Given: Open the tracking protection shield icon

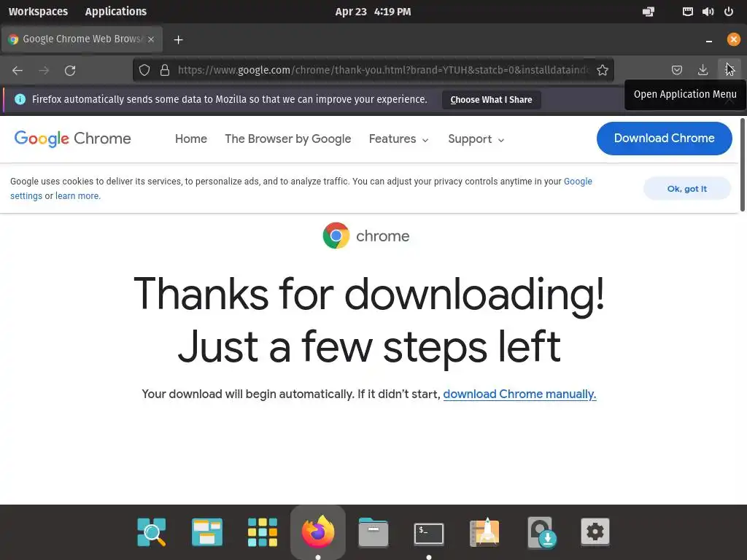Looking at the screenshot, I should (144, 71).
